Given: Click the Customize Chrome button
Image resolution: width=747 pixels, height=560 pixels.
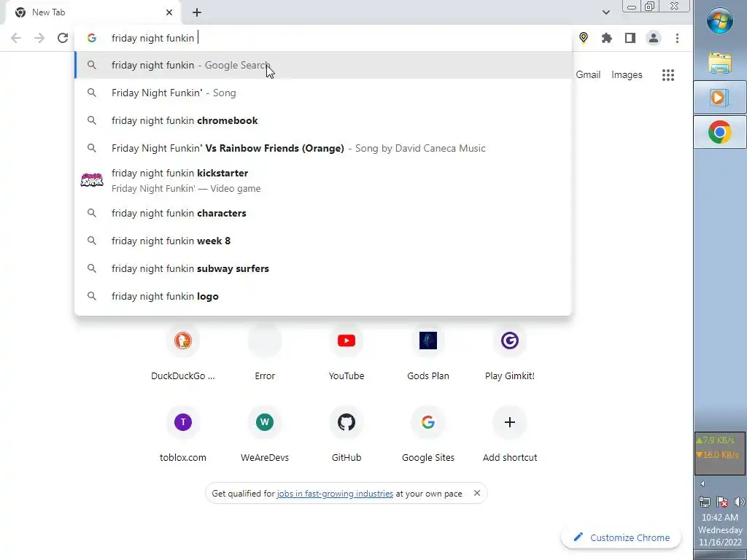Looking at the screenshot, I should pos(622,537).
